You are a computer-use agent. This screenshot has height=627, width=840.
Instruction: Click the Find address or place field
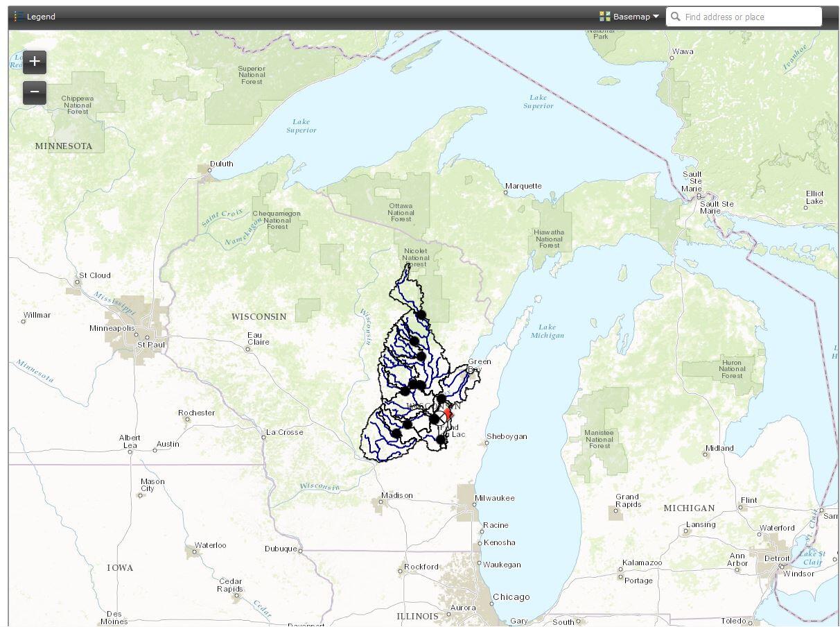744,17
